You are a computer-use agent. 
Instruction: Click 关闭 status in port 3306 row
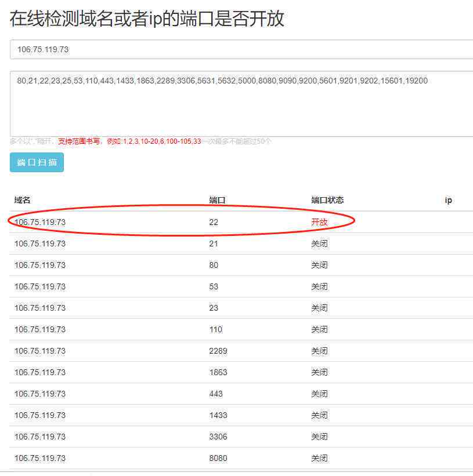click(x=319, y=437)
